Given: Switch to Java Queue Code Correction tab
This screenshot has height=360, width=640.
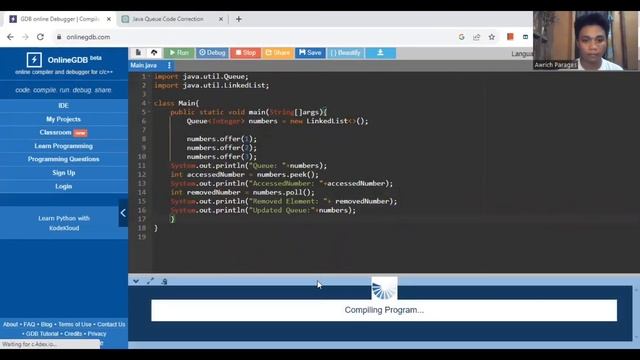Looking at the screenshot, I should (168, 19).
